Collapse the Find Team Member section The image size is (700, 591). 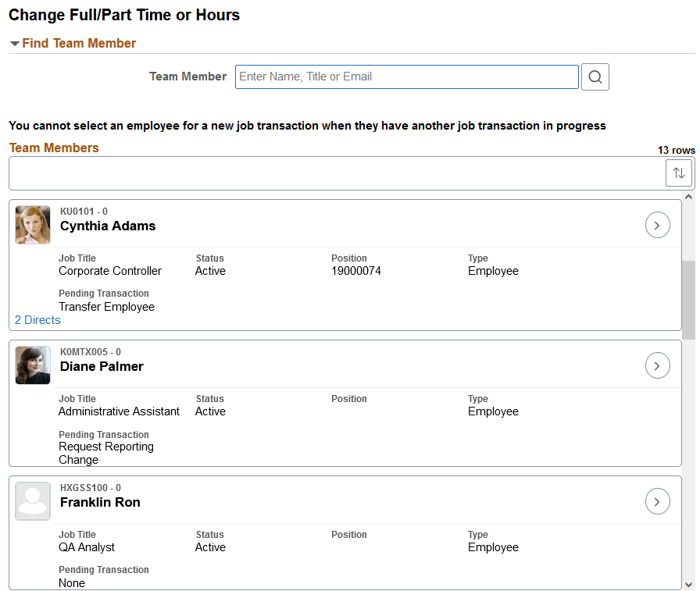[x=14, y=43]
